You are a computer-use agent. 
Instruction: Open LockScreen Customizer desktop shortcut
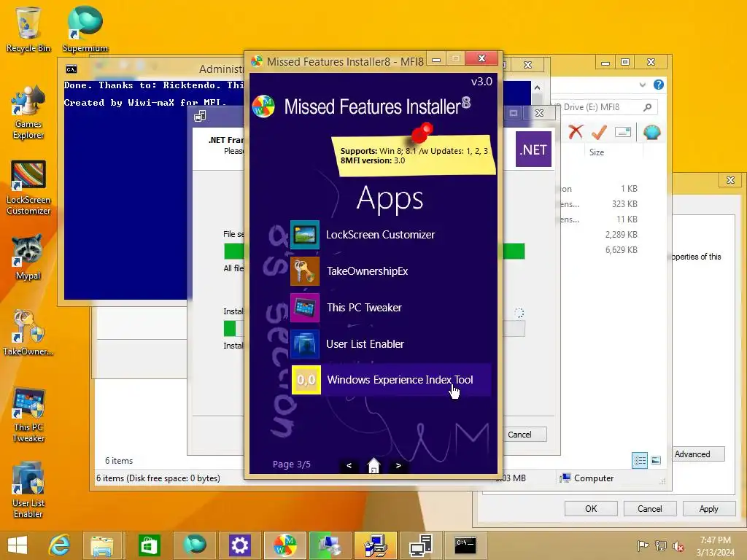pyautogui.click(x=28, y=187)
